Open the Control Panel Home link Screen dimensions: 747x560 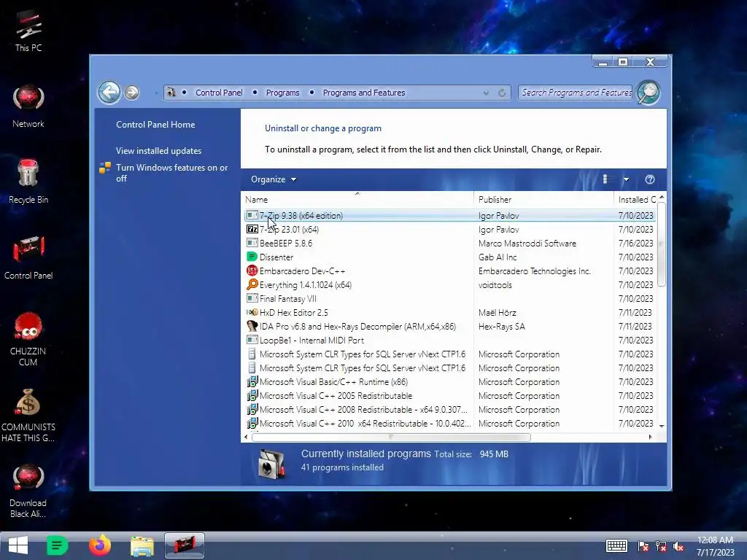point(155,124)
